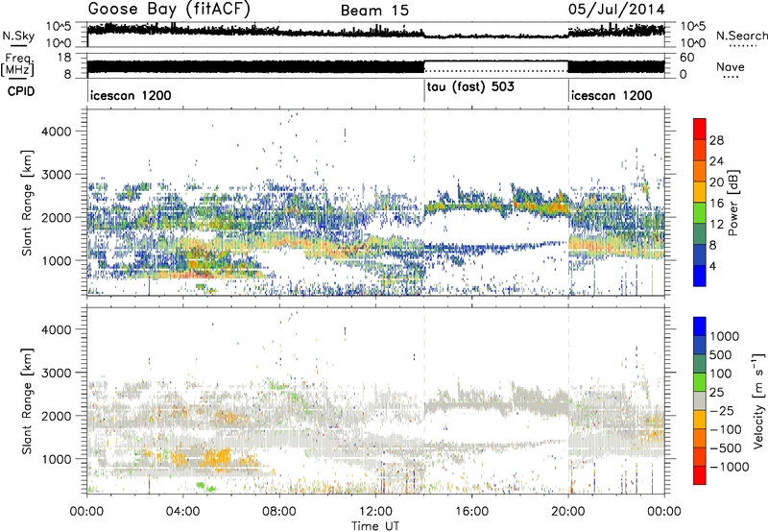Pick the yellow-orange velocity colorbar segment
The height and width of the screenshot is (532, 768).
click(700, 420)
